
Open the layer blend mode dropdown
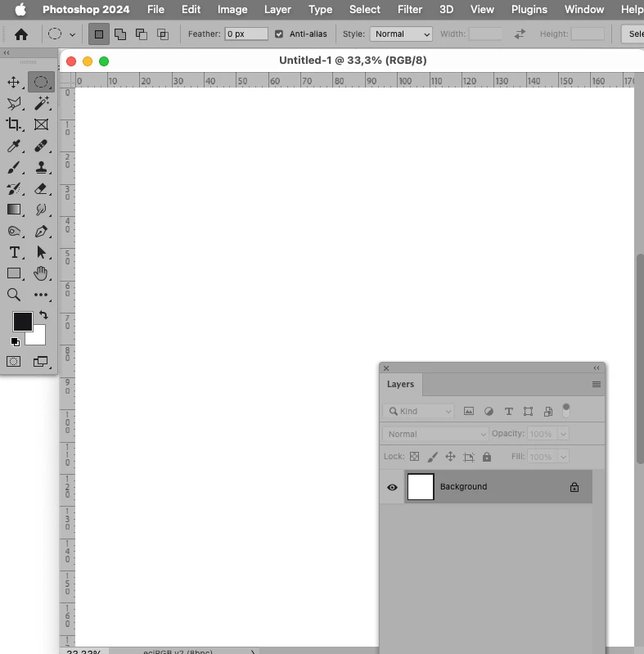coord(435,434)
